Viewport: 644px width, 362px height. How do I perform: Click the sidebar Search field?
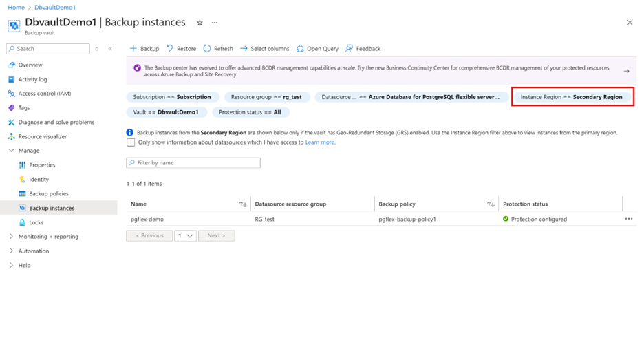coord(48,48)
